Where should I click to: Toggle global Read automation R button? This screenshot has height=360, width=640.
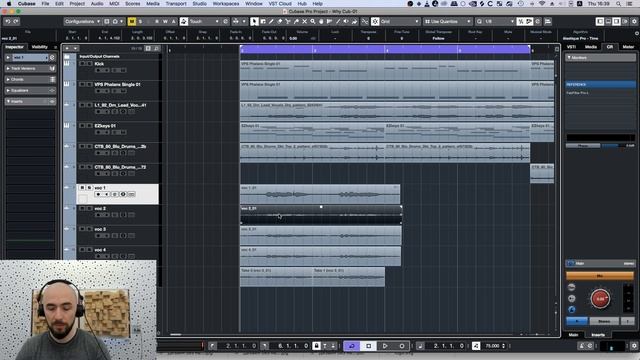pos(157,21)
